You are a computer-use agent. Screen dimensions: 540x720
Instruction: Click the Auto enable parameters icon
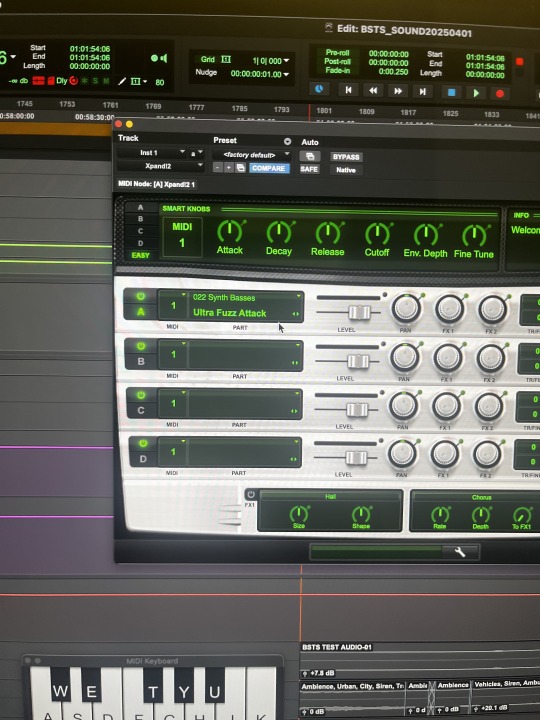309,156
